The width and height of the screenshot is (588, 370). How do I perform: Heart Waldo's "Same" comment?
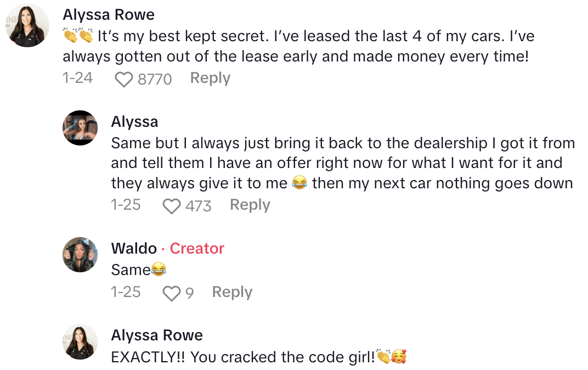(x=172, y=293)
